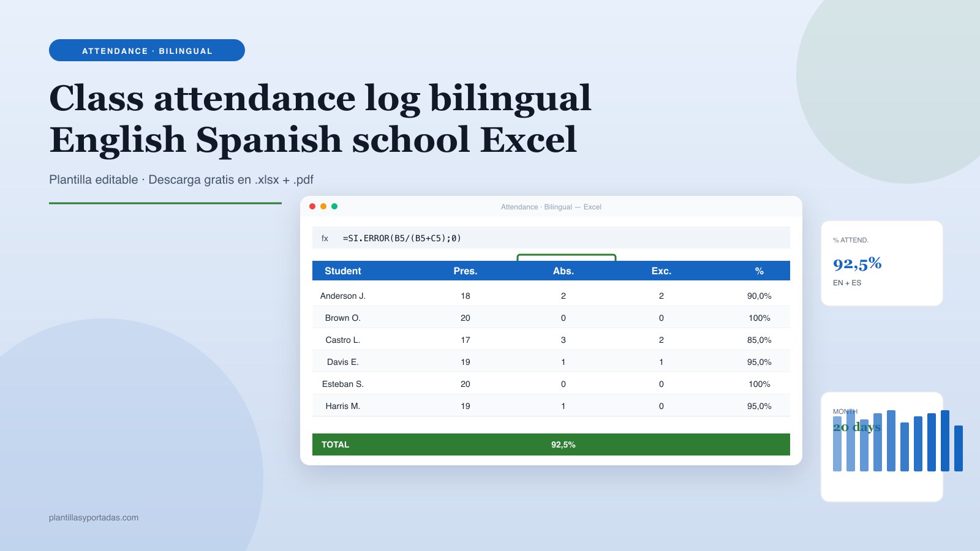Image resolution: width=980 pixels, height=551 pixels.
Task: Click Castro L. absences value 3
Action: 563,340
